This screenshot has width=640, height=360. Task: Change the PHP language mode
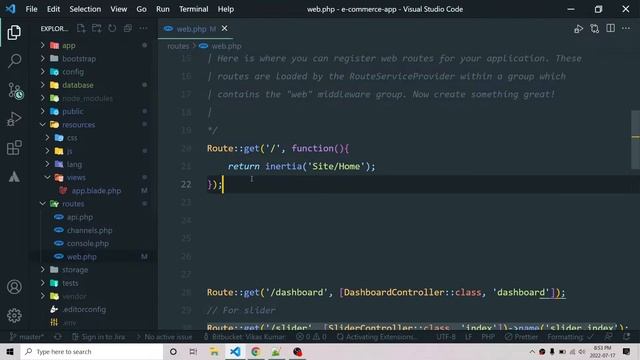[x=488, y=337]
